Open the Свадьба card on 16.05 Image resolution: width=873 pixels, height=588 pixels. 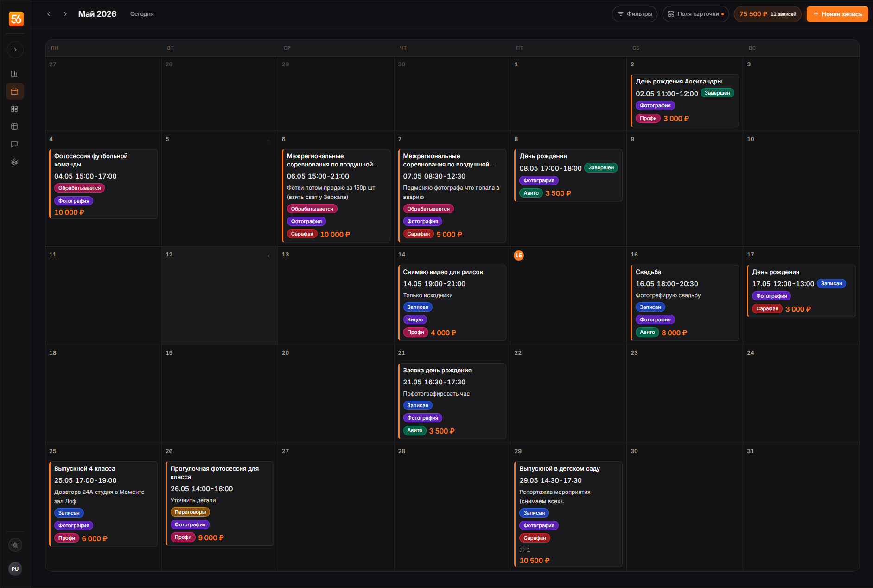pos(684,303)
